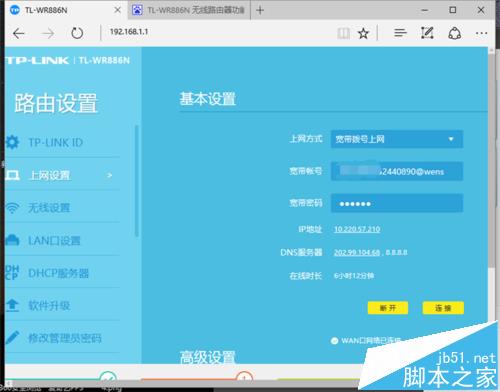Expand the 上网设置 chevron arrow
Screen dimensions: 500x392
pos(109,175)
